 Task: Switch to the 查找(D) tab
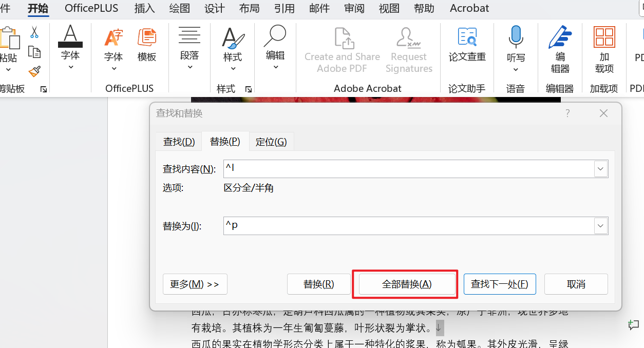[x=179, y=142]
